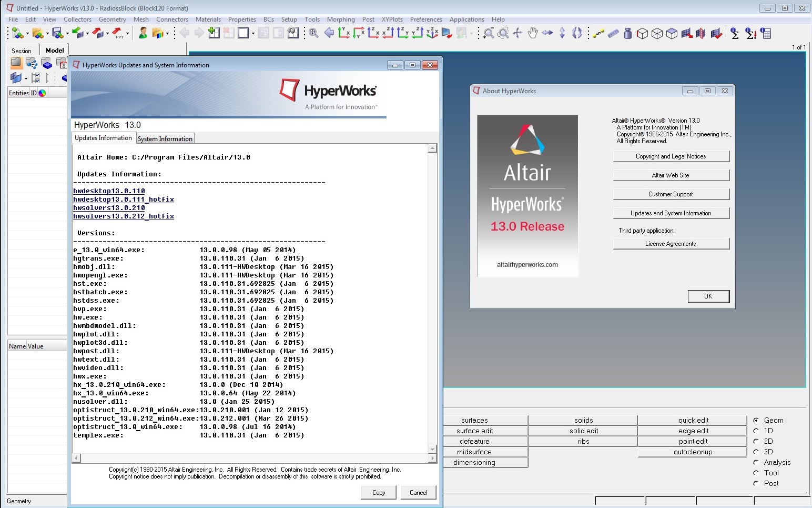
Task: Click the mesh check red checkmark icon
Action: [716, 33]
